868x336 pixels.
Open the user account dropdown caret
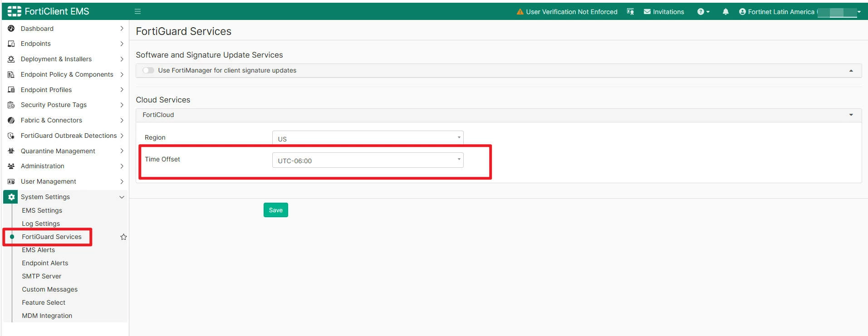[859, 12]
